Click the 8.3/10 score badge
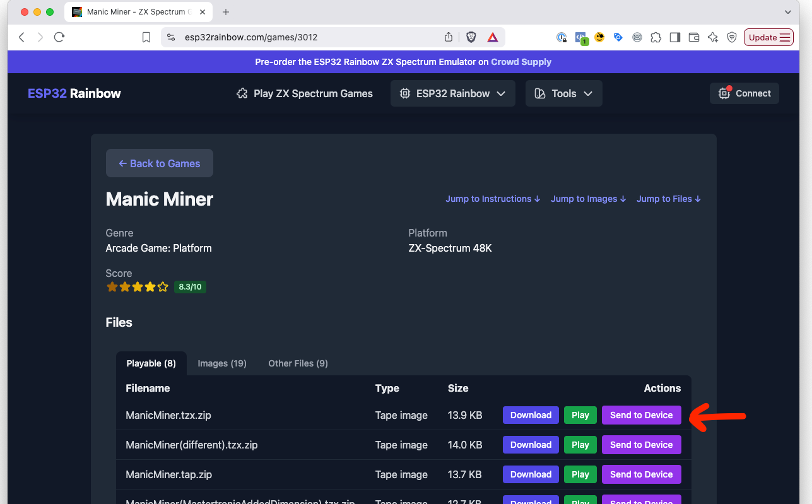The height and width of the screenshot is (504, 812). 190,287
